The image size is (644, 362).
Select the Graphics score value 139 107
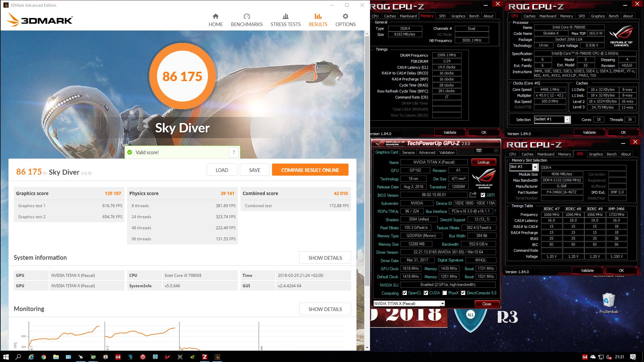click(113, 193)
